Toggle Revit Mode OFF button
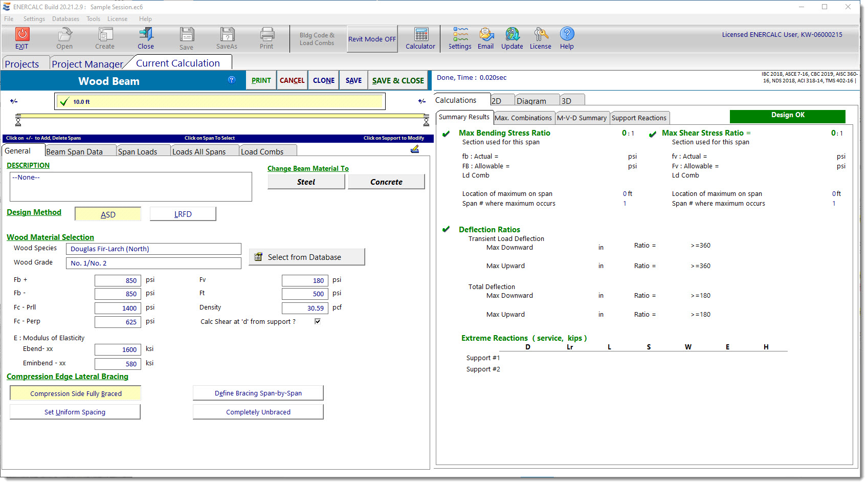 click(x=372, y=39)
